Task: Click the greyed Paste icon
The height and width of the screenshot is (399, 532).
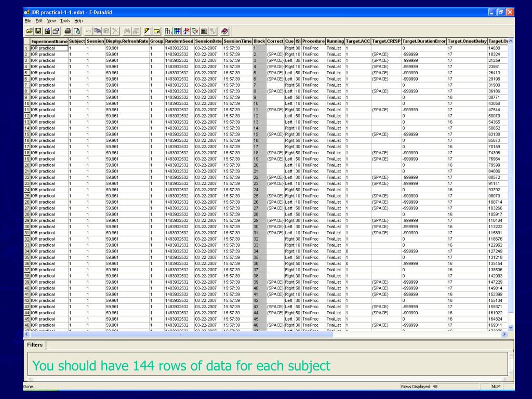Action: click(x=106, y=31)
